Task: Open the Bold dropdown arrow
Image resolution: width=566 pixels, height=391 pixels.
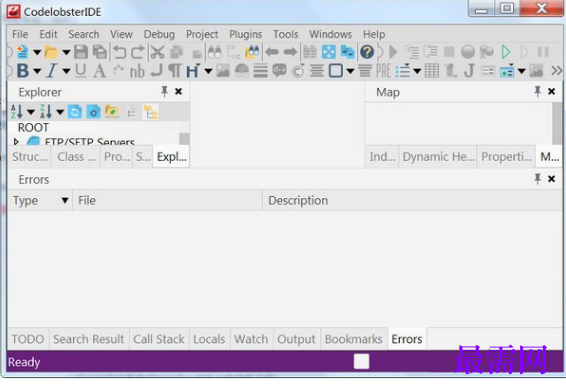Action: (37, 71)
